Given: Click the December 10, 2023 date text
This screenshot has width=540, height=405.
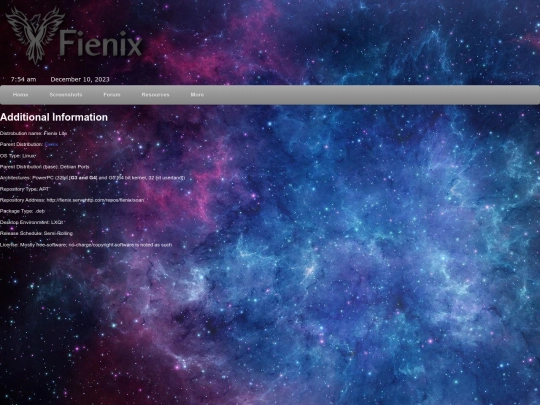Looking at the screenshot, I should (80, 80).
